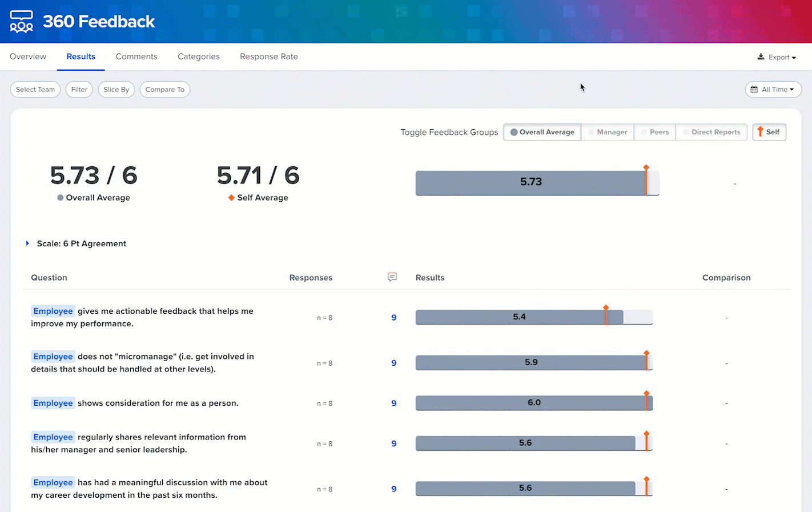The height and width of the screenshot is (512, 812).
Task: Expand the Scale: 6 Pt Agreement section
Action: pos(27,243)
